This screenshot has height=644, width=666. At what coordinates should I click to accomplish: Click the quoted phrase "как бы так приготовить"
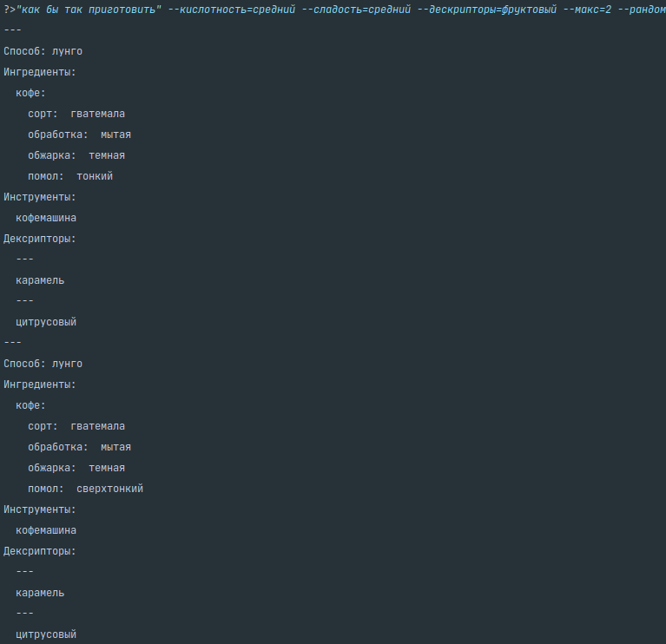tap(89, 10)
